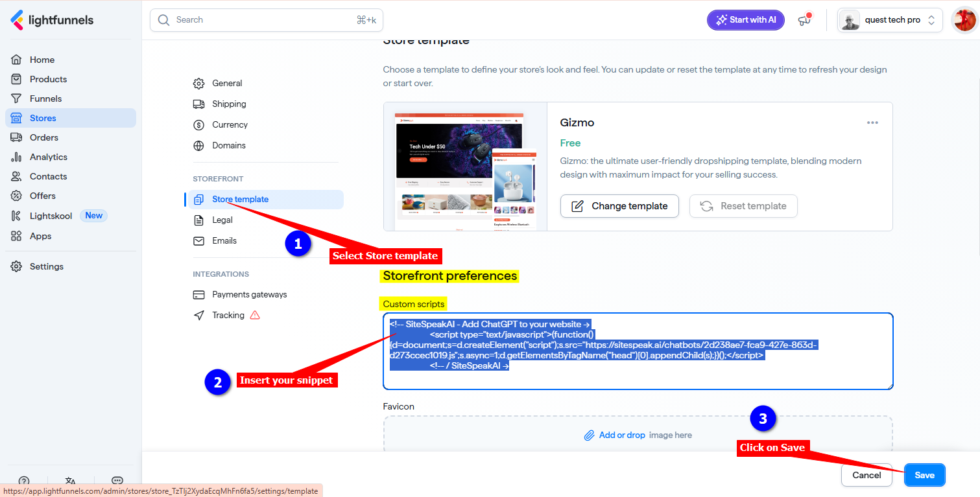Screen dimensions: 980x497
Task: Open the help question mark icon
Action: tap(24, 481)
